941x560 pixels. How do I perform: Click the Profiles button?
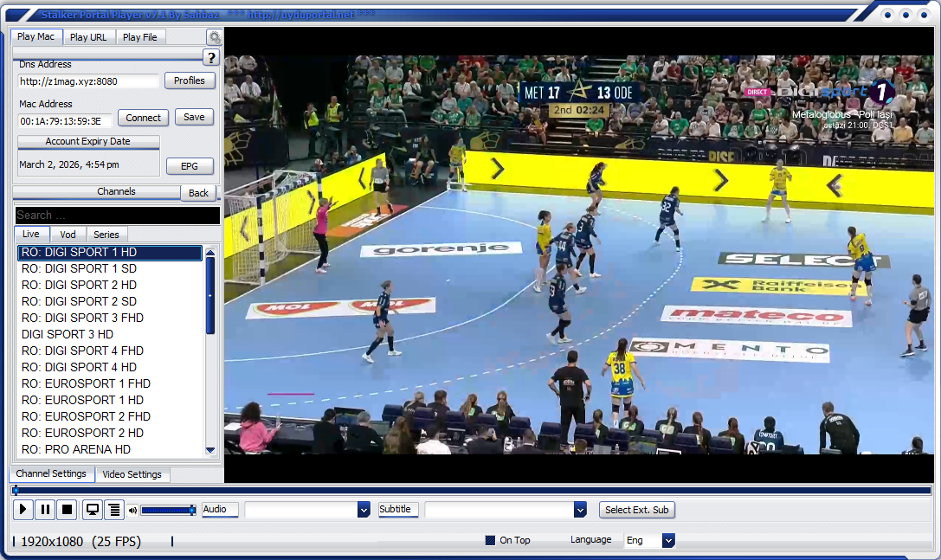tap(190, 80)
